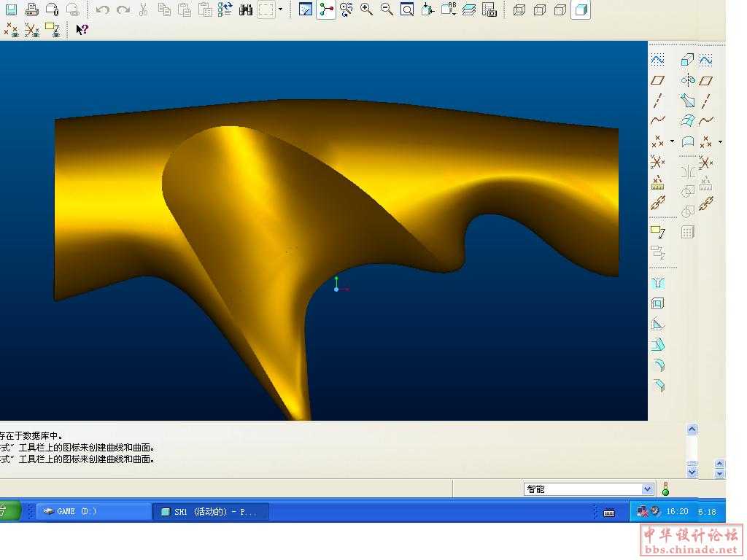
Task: Click the Datum Curve tool in leftmost column
Action: pos(657,120)
